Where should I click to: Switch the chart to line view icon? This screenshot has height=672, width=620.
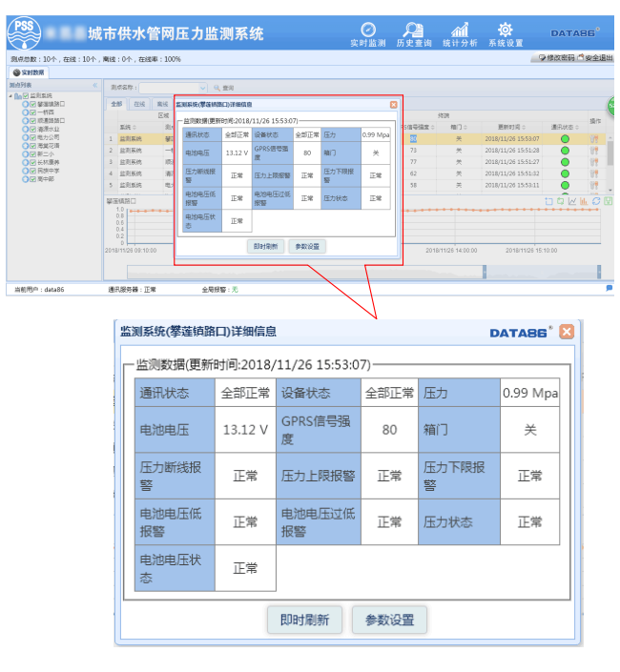tap(572, 201)
